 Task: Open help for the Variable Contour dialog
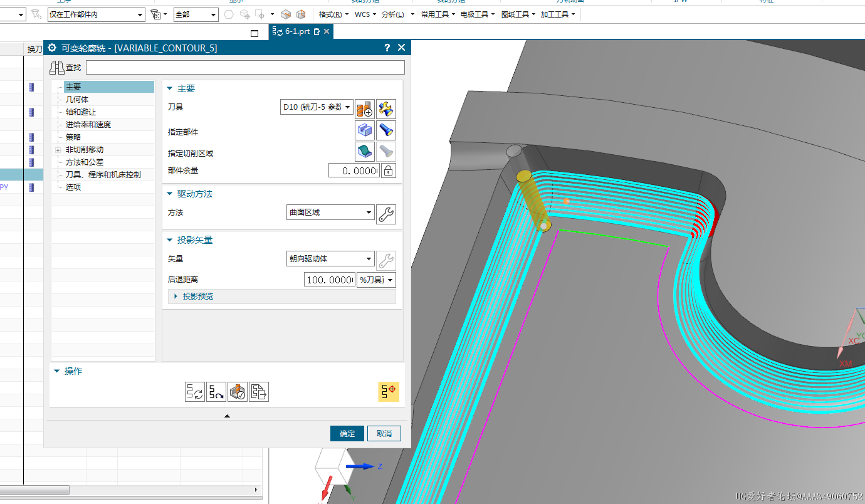[x=387, y=48]
